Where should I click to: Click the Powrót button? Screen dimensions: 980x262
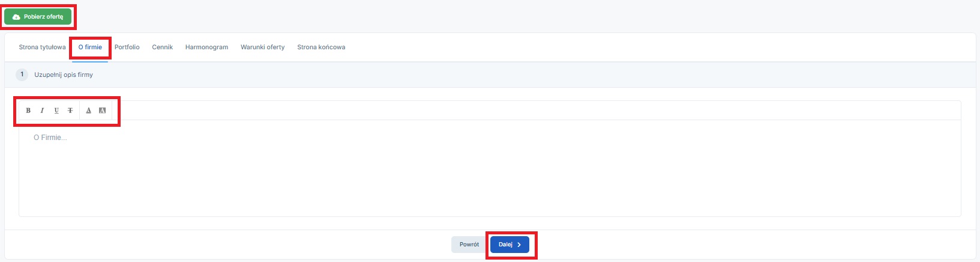point(469,245)
